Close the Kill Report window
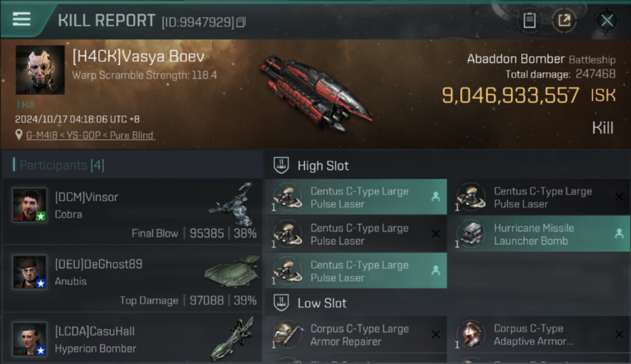The height and width of the screenshot is (364, 631). pos(607,20)
